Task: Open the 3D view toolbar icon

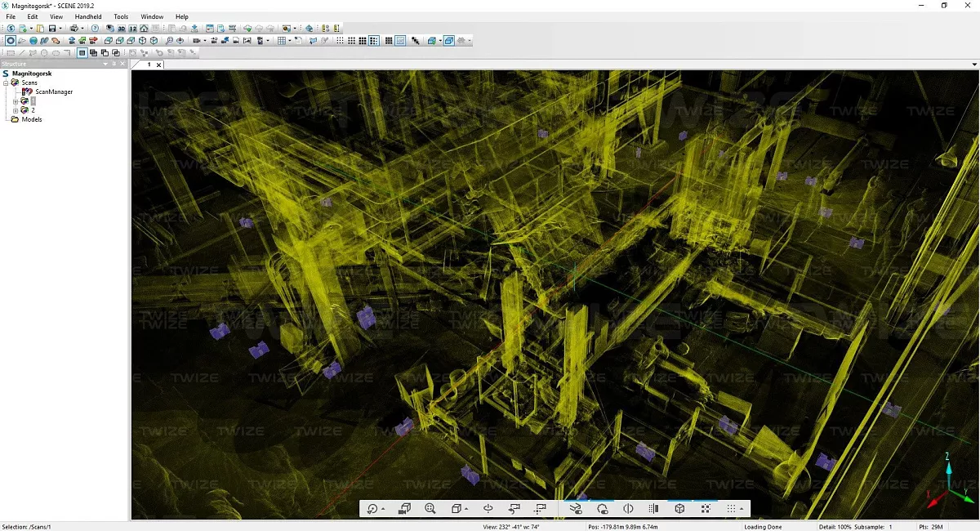Action: click(x=122, y=29)
